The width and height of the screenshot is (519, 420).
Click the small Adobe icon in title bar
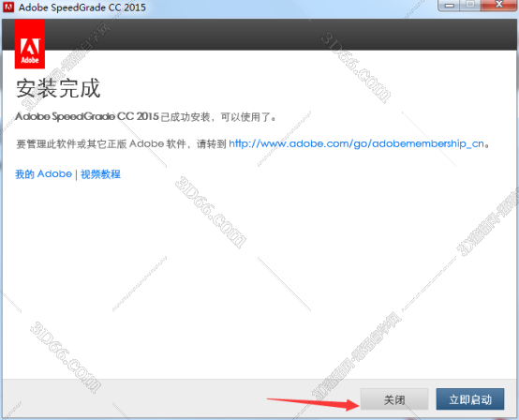(8, 7)
